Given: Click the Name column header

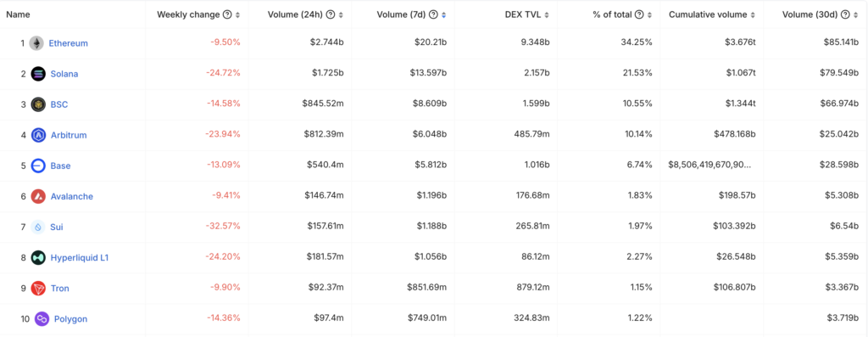Looking at the screenshot, I should pyautogui.click(x=19, y=15).
